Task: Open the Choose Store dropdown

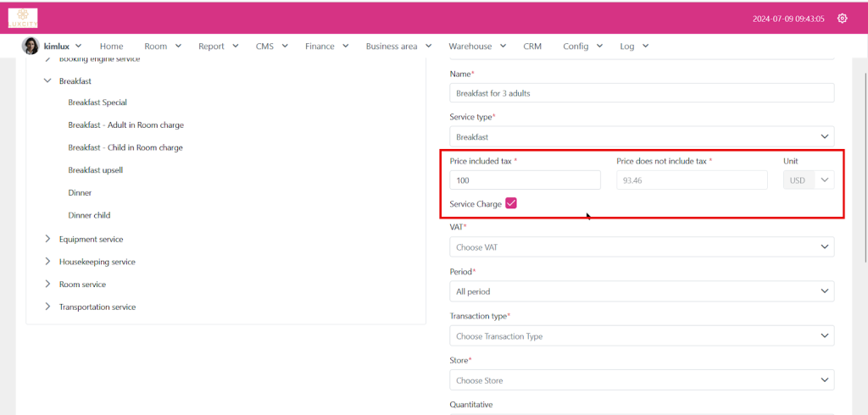Action: pos(641,380)
